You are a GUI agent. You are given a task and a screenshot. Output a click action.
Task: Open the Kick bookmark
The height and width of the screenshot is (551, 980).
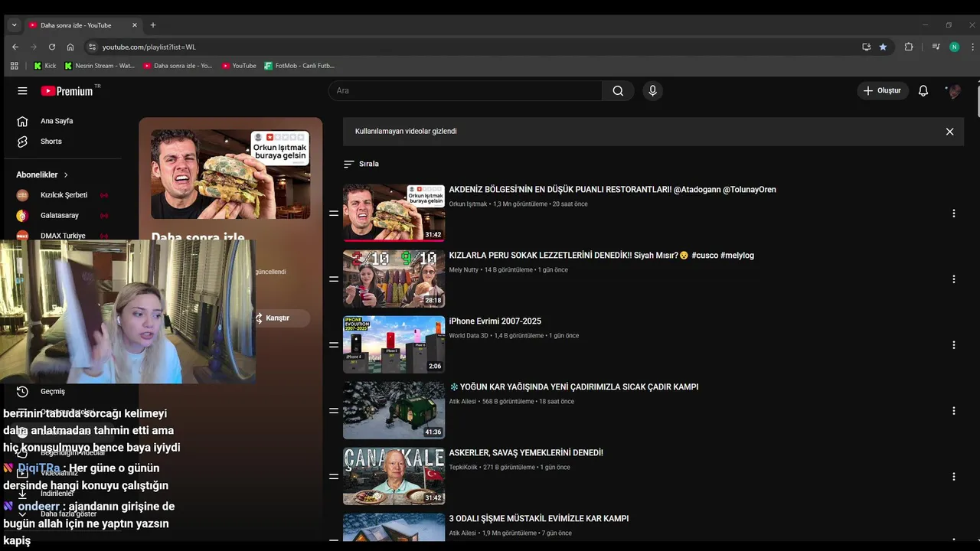pos(44,66)
